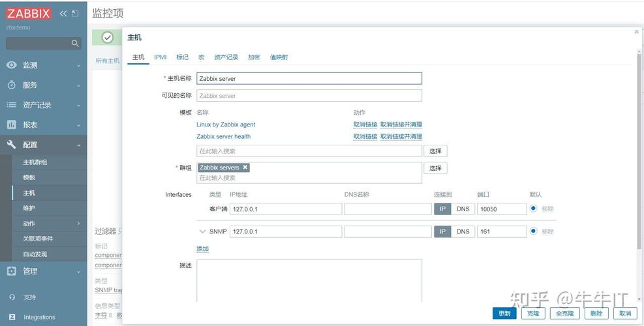Image resolution: width=644 pixels, height=326 pixels.
Task: Click the search magnifier icon in sidebar
Action: 75,43
